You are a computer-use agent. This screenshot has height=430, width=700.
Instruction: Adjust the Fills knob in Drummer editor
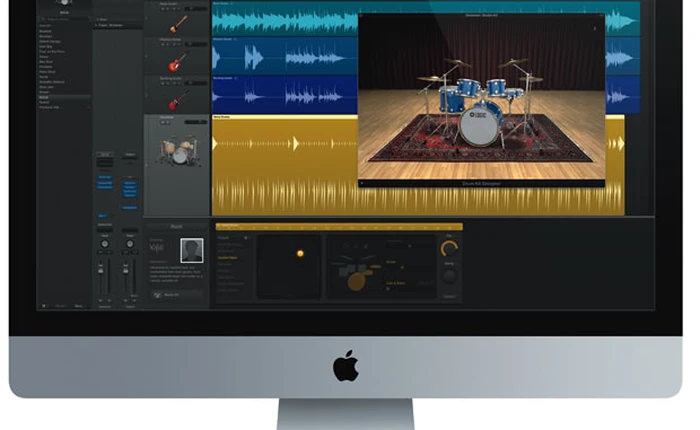coord(449,249)
